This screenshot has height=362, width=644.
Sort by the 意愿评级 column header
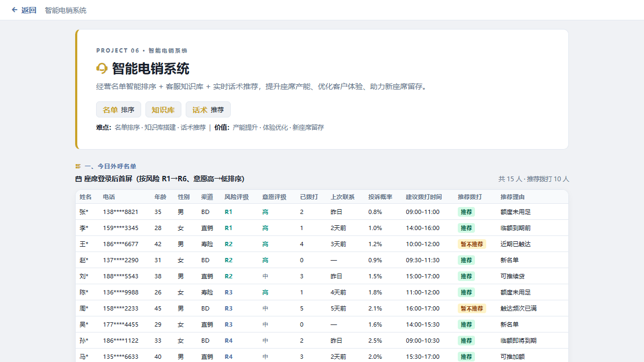pyautogui.click(x=274, y=197)
